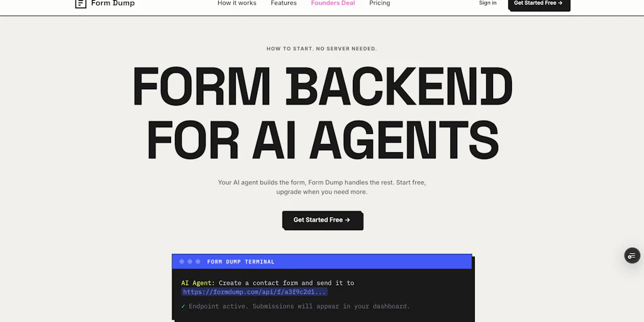The height and width of the screenshot is (322, 644).
Task: Click Sign in in the header
Action: coord(487,3)
